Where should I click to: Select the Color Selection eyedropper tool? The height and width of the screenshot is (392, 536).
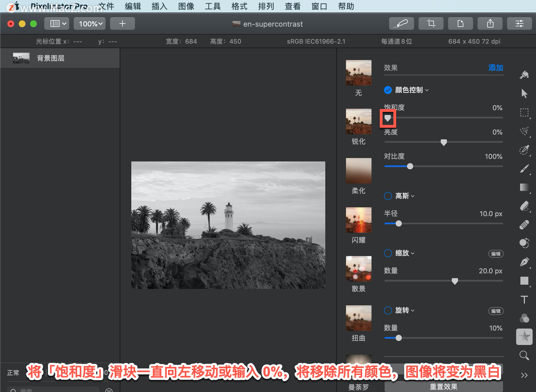pyautogui.click(x=524, y=150)
